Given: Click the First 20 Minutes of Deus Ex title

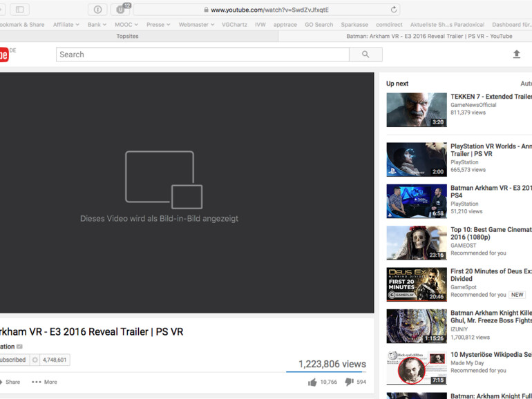Looking at the screenshot, I should 491,275.
